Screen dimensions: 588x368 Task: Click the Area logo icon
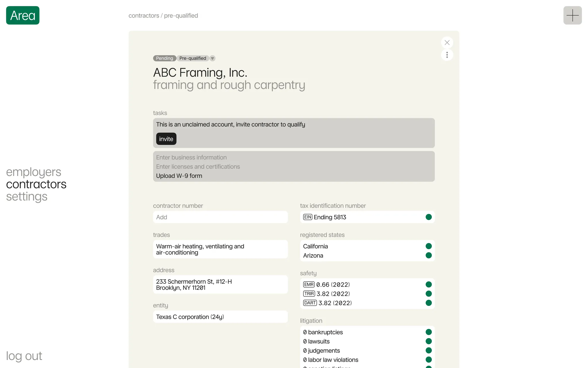(23, 15)
